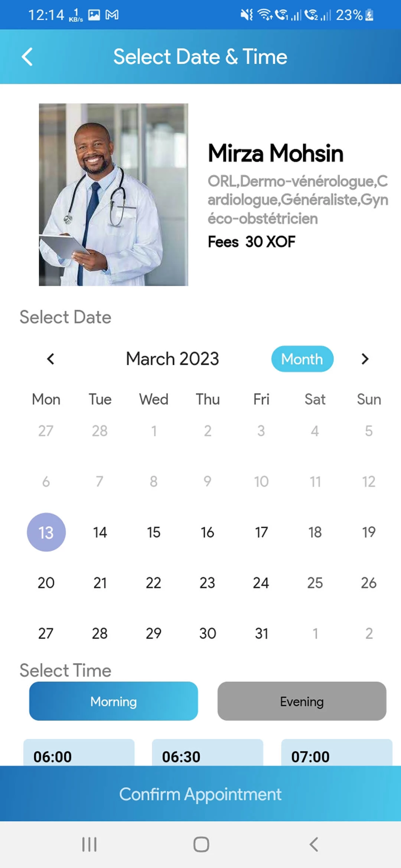
Task: Collapse to previous month with left arrow
Action: 50,359
